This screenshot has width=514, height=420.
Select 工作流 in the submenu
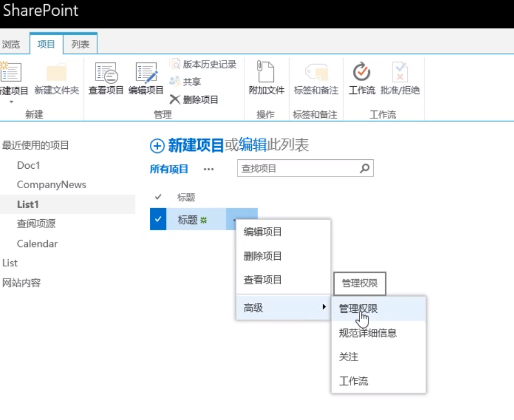pyautogui.click(x=378, y=381)
